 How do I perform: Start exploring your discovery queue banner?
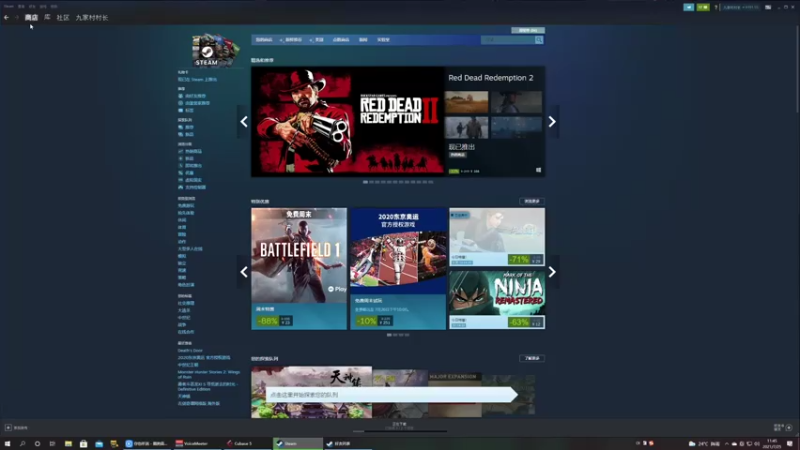tap(392, 394)
